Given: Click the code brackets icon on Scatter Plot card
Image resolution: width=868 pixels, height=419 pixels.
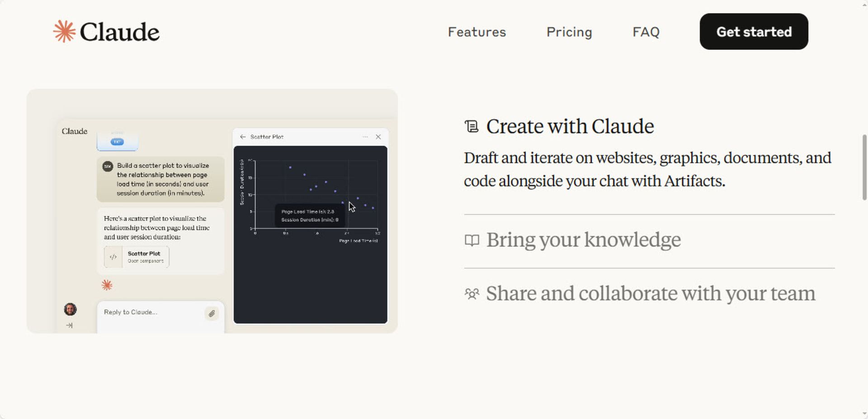Looking at the screenshot, I should [x=113, y=257].
